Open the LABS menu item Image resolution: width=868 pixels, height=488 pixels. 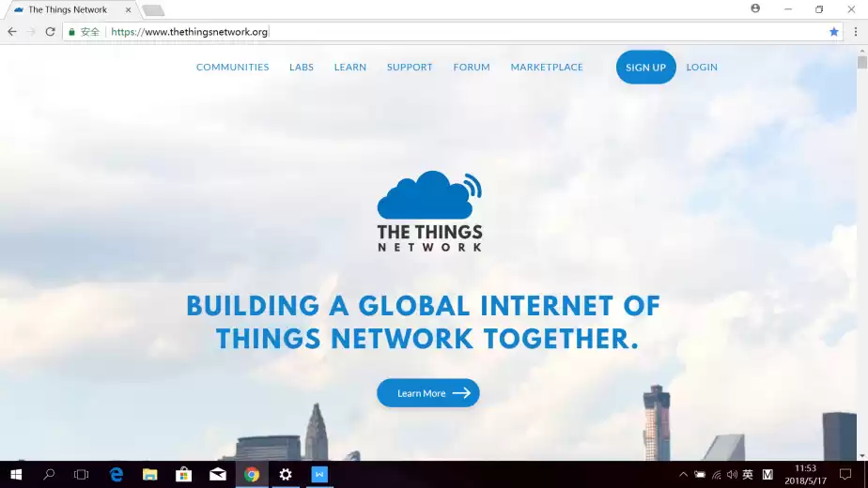[x=302, y=67]
